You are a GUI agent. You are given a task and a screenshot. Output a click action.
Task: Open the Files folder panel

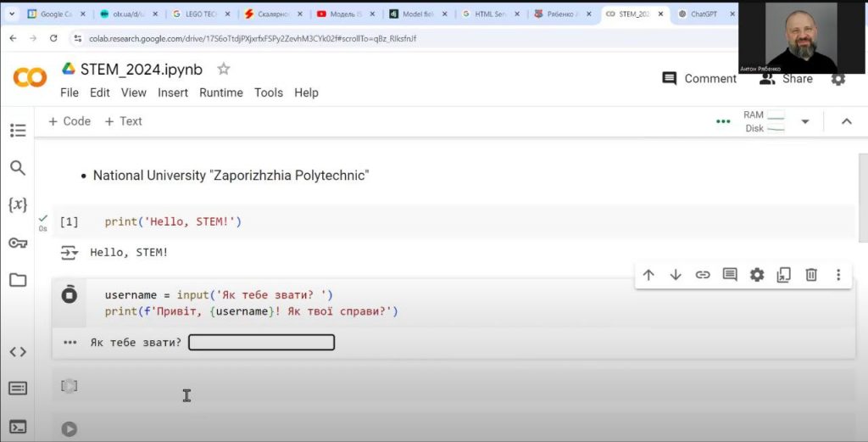(x=18, y=280)
